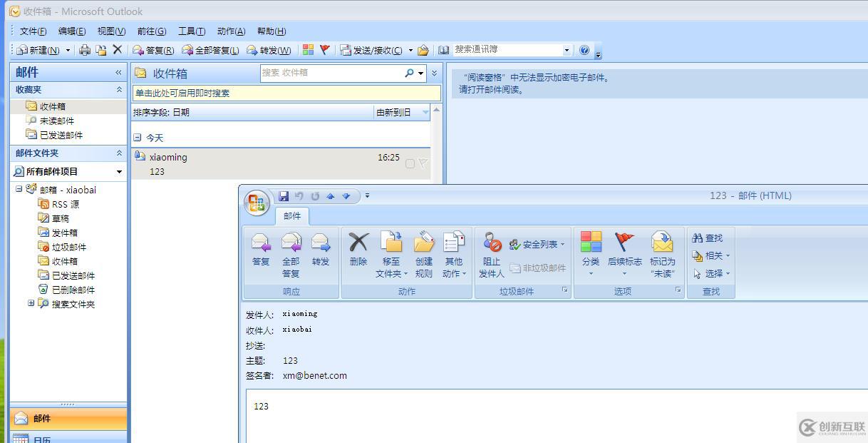Collapse the 邮箱 - xiaobai folder tree
The height and width of the screenshot is (443, 868).
[17, 189]
